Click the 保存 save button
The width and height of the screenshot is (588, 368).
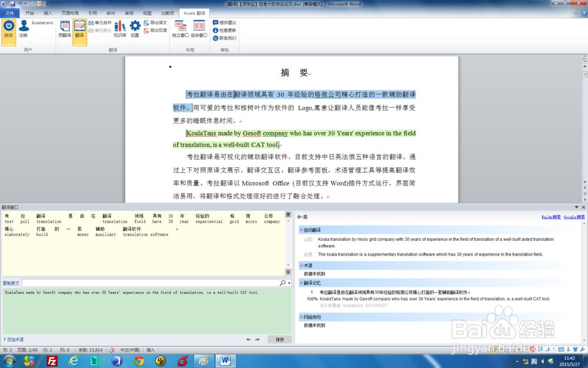coord(280,340)
